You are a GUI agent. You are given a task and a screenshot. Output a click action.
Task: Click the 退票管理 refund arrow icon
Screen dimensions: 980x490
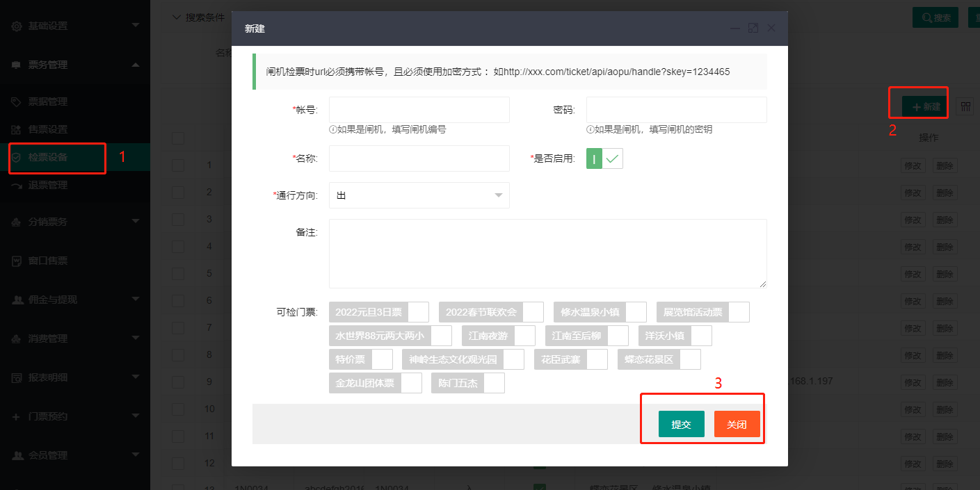point(15,185)
